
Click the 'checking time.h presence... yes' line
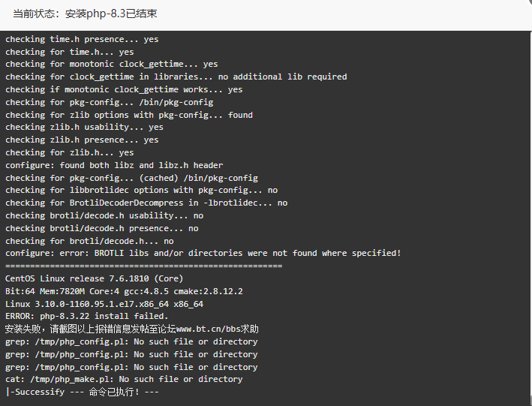82,39
